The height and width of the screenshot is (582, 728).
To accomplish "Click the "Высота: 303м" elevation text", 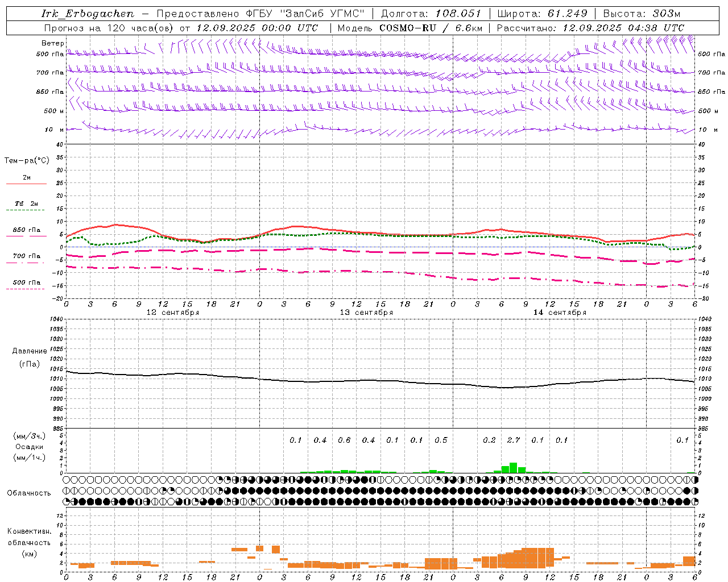I will 642,14.
